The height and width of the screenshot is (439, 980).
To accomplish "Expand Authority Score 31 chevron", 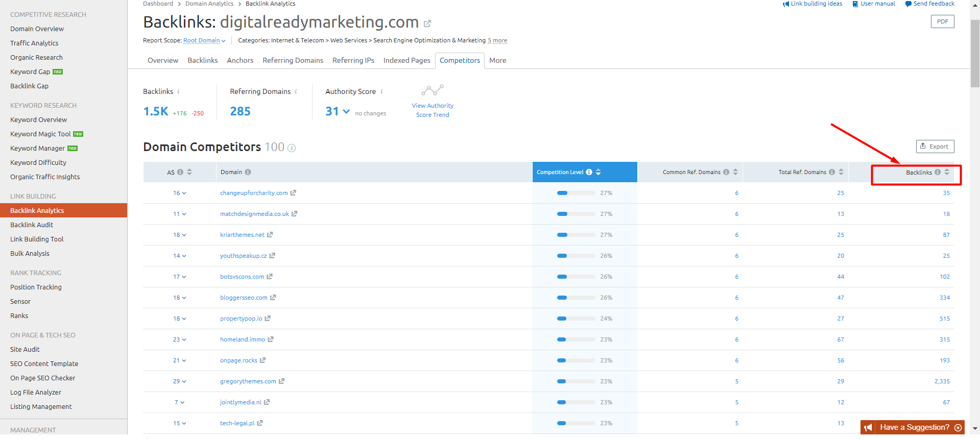I will (x=346, y=111).
